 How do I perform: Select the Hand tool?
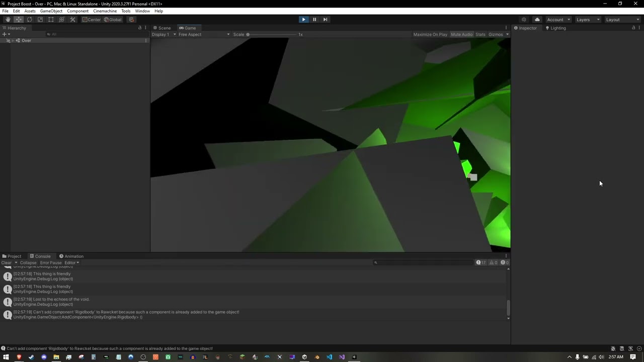coord(8,20)
